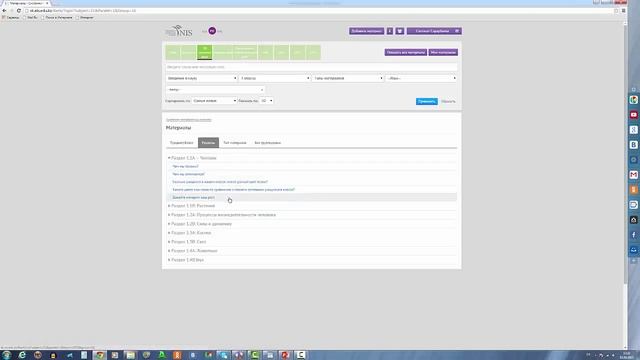This screenshot has width=640, height=360.
Task: Click the red PowerPoint taskbar icon
Action: pos(285,355)
